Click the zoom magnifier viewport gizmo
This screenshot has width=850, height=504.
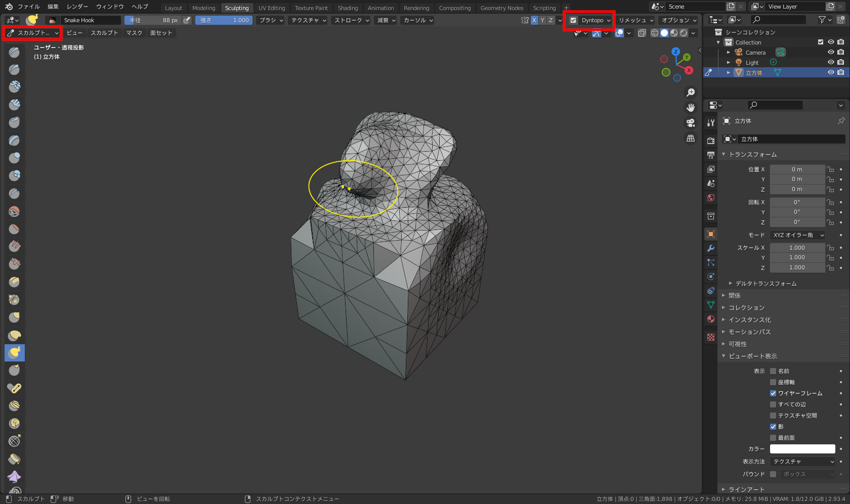coord(690,93)
